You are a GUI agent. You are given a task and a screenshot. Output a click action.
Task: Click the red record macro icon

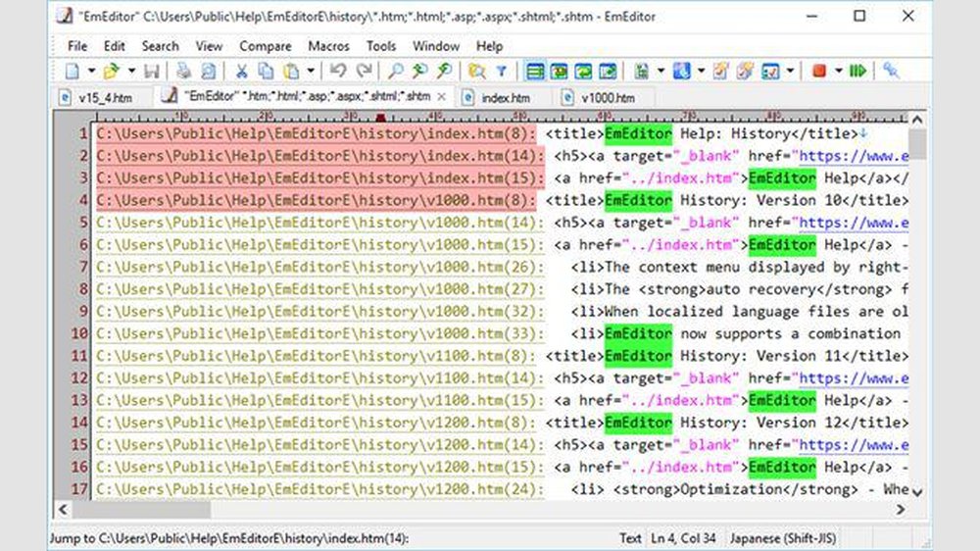[x=818, y=72]
